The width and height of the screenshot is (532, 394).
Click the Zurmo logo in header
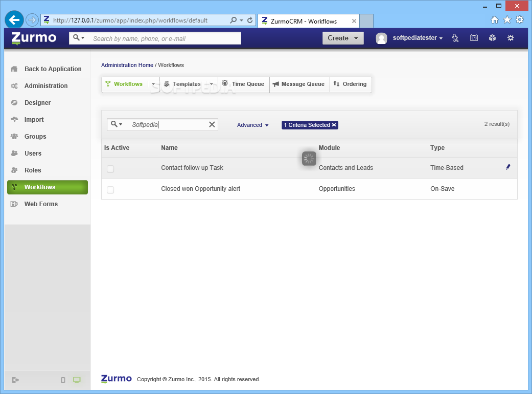coord(34,38)
